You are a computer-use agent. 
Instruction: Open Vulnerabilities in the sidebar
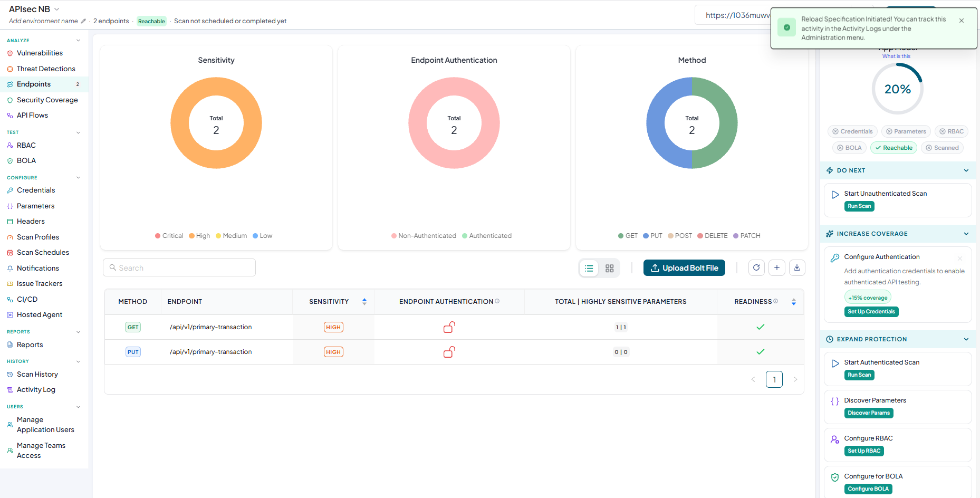(x=40, y=53)
